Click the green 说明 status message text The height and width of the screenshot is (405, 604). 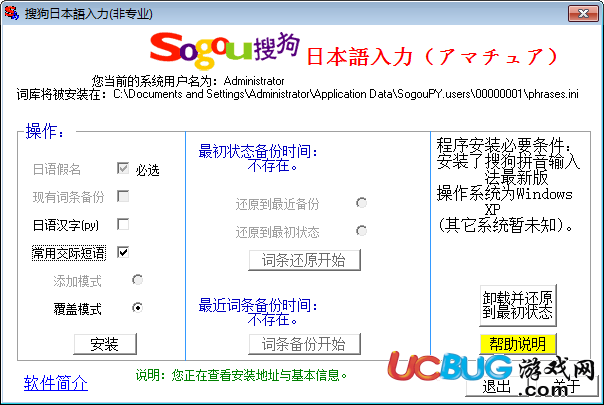242,375
